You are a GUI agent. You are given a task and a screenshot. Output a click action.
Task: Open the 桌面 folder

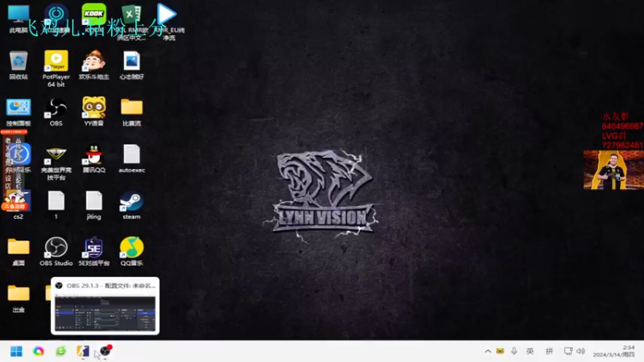point(19,251)
